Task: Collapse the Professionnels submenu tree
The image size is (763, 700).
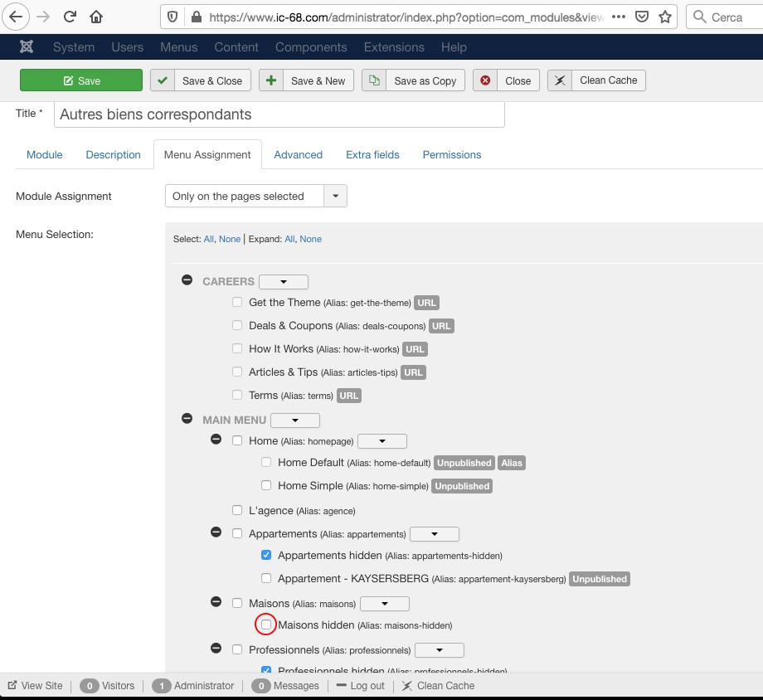Action: click(x=216, y=649)
